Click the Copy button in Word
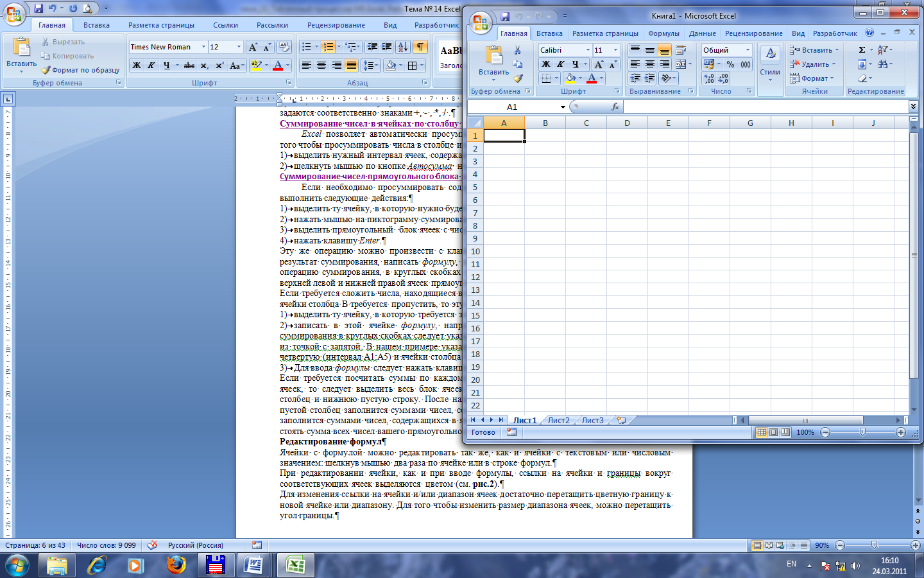Image resolution: width=924 pixels, height=578 pixels. [67, 56]
